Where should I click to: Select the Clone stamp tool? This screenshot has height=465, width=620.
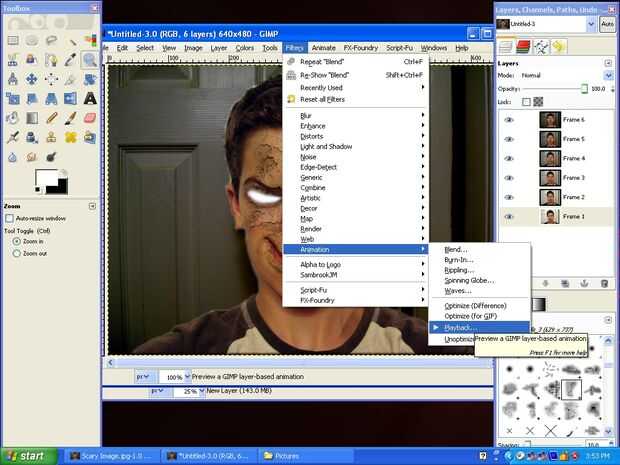point(51,137)
